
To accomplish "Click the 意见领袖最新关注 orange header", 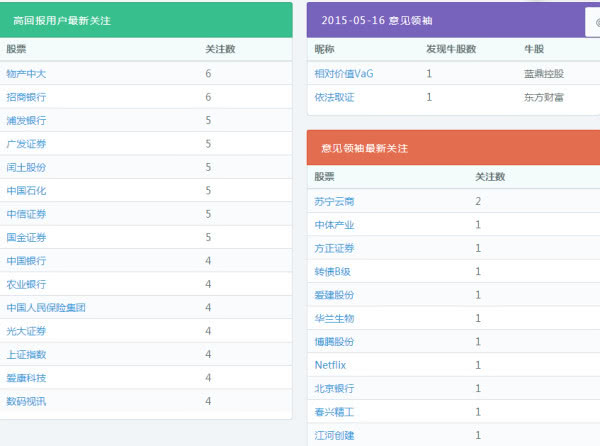I will 364,148.
